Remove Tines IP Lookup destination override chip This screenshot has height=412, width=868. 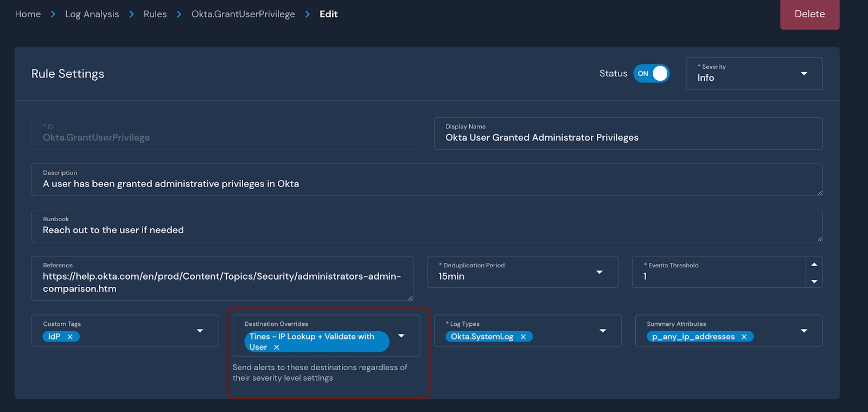[x=276, y=347]
